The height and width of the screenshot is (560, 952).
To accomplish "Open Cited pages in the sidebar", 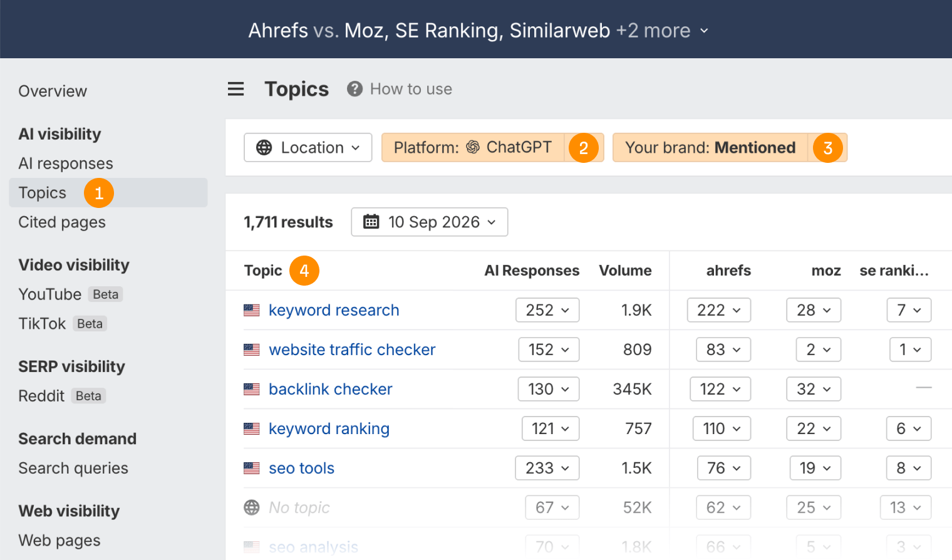I will pos(62,222).
